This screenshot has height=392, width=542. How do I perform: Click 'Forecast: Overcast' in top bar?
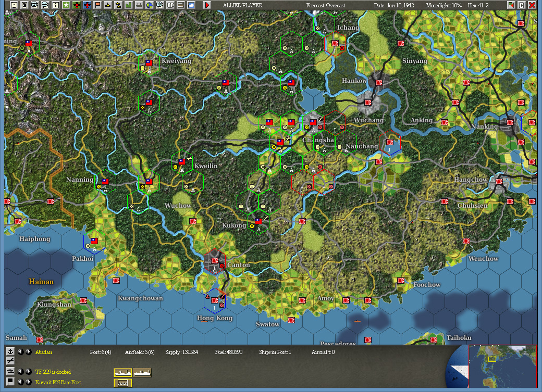(x=325, y=6)
